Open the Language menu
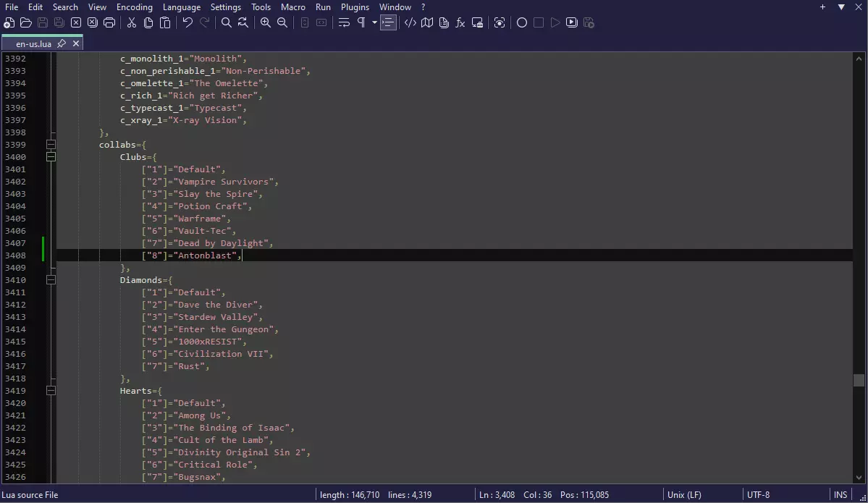This screenshot has width=868, height=503. pos(182,7)
